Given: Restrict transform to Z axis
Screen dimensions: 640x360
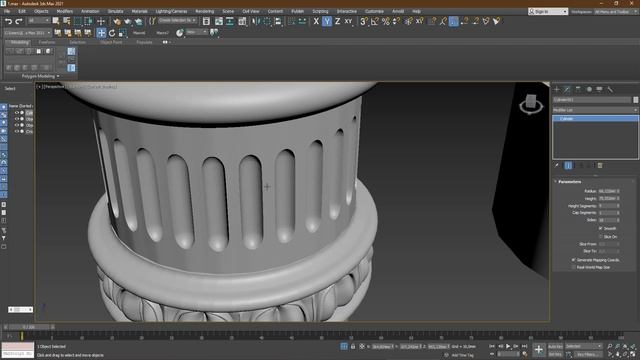Looking at the screenshot, I should click(337, 21).
